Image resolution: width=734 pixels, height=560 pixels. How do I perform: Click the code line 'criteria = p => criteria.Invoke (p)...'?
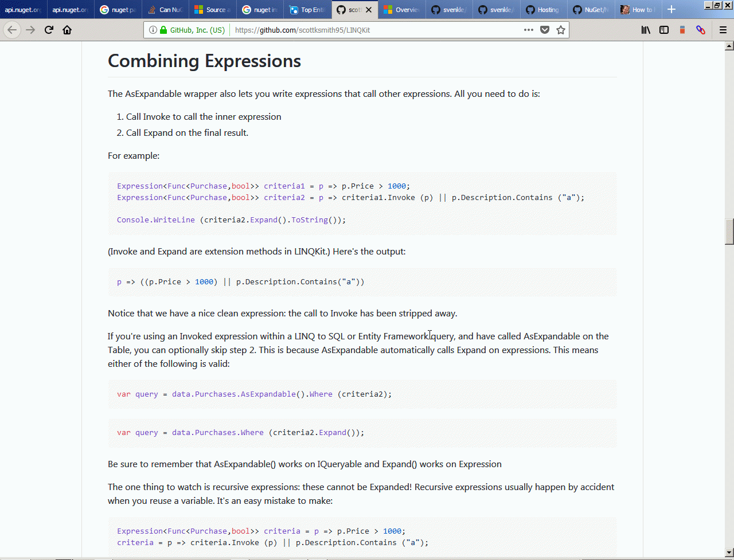click(x=273, y=542)
